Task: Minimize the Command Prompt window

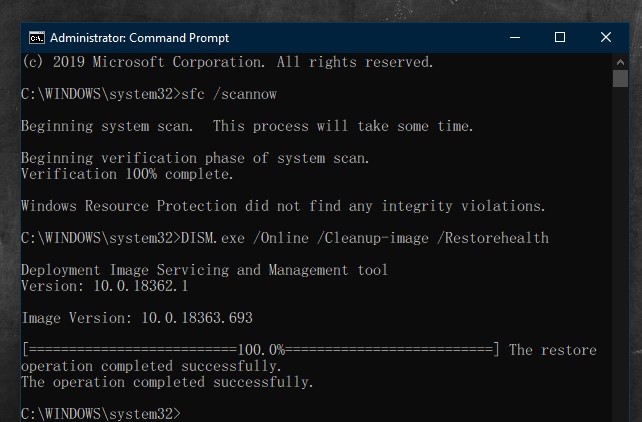Action: pyautogui.click(x=515, y=38)
